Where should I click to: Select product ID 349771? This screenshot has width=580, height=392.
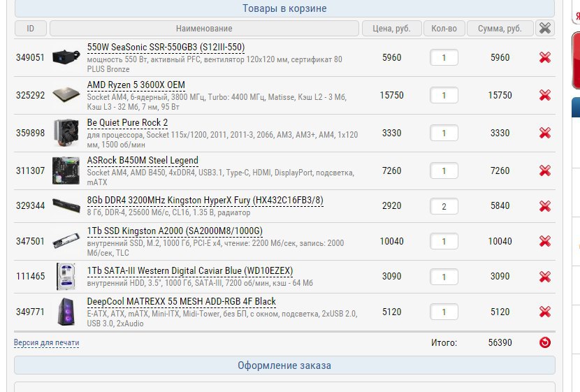(30, 312)
